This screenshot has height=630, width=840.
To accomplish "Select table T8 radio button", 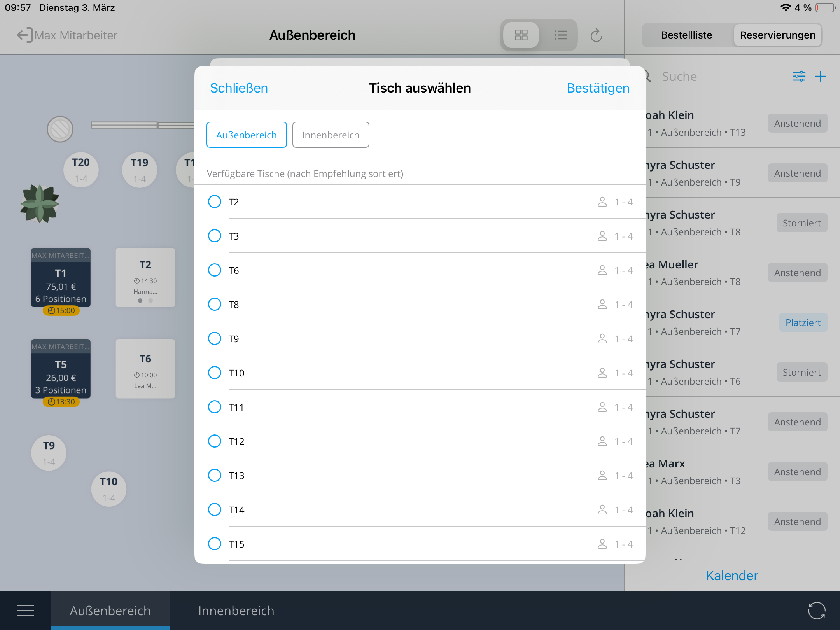I will click(215, 304).
